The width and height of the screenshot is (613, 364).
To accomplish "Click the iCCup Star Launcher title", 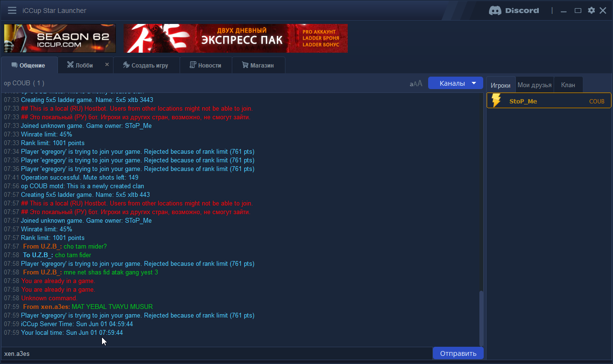I will (x=55, y=11).
